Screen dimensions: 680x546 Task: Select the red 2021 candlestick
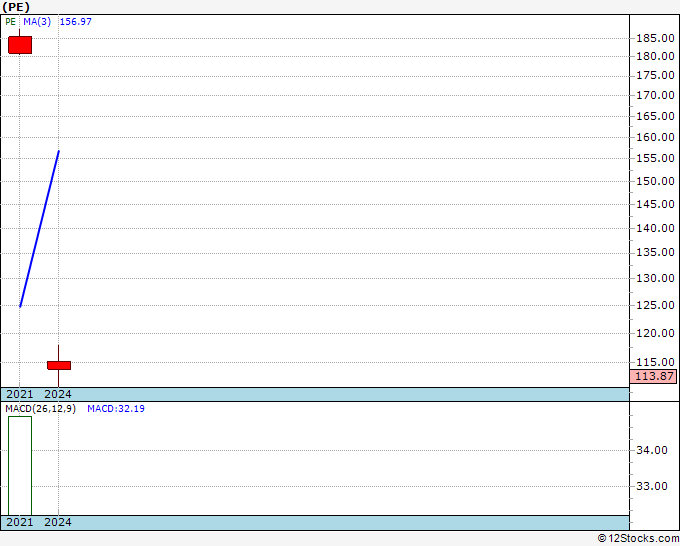coord(20,45)
